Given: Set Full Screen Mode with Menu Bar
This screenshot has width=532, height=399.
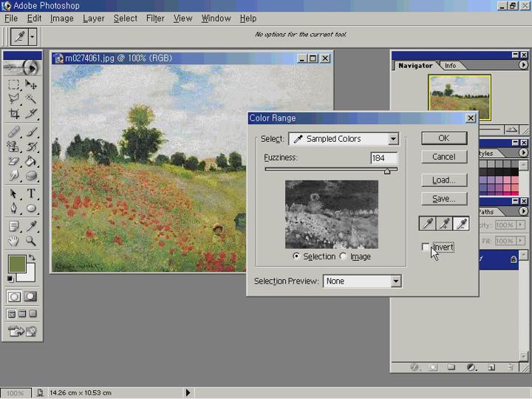Looking at the screenshot, I should 22,314.
